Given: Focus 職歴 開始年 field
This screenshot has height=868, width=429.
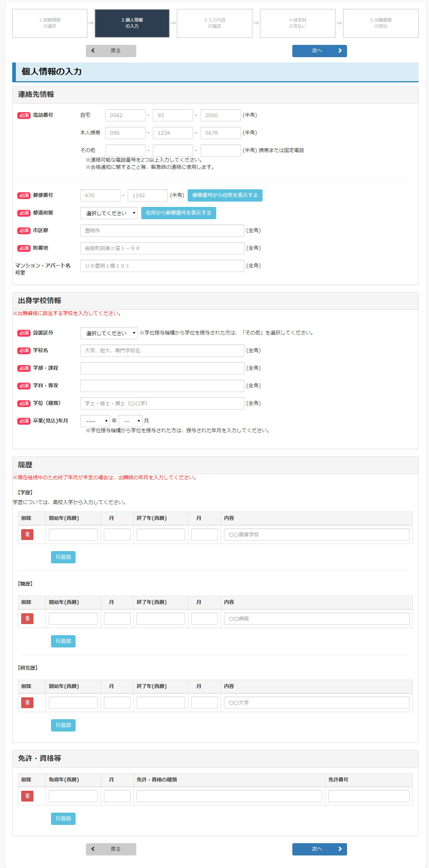Looking at the screenshot, I should pos(73,619).
